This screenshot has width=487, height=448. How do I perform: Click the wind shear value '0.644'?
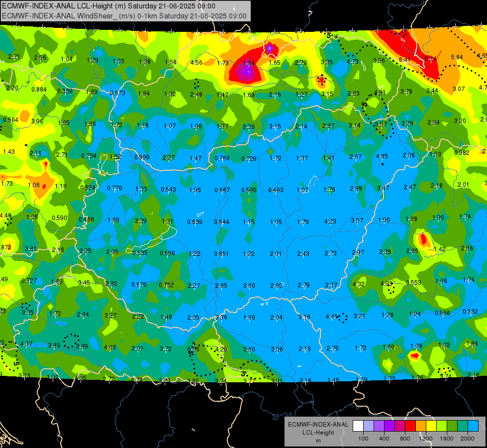coord(222,222)
